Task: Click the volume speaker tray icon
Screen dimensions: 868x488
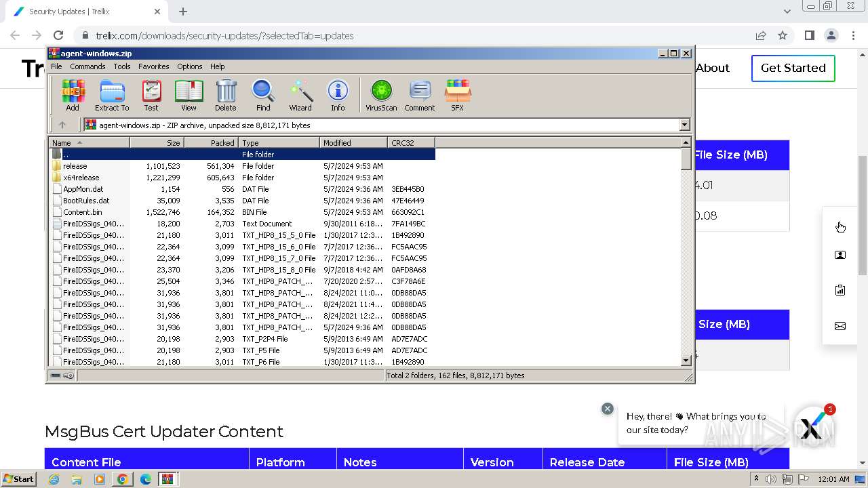Action: coord(771,479)
